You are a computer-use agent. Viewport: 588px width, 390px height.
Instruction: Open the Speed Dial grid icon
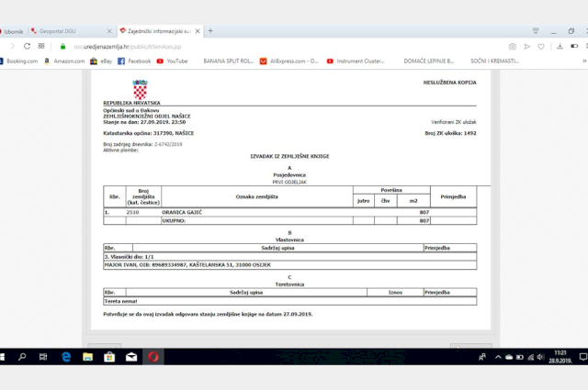(x=41, y=46)
